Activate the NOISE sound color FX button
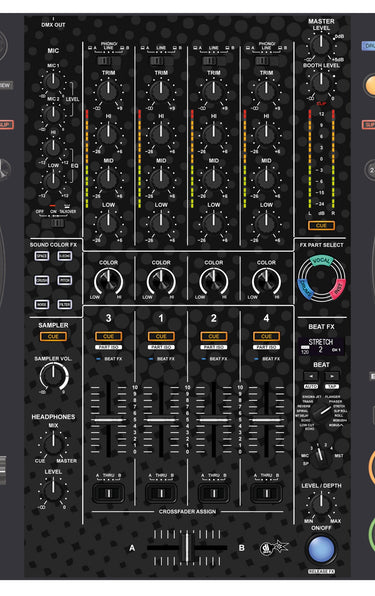375x596 pixels. click(x=42, y=304)
